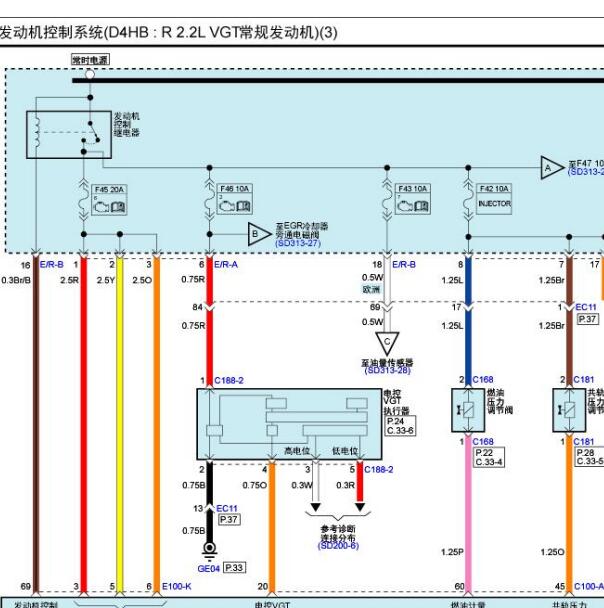Click the 欧洲 region label
The width and height of the screenshot is (604, 608).
coord(371,289)
